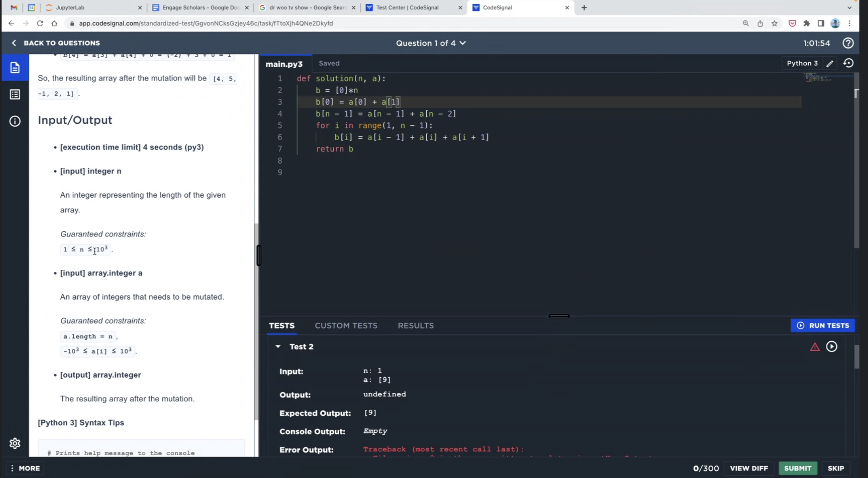The image size is (868, 478).
Task: Click the vertical splitter handle between panels
Action: point(259,255)
